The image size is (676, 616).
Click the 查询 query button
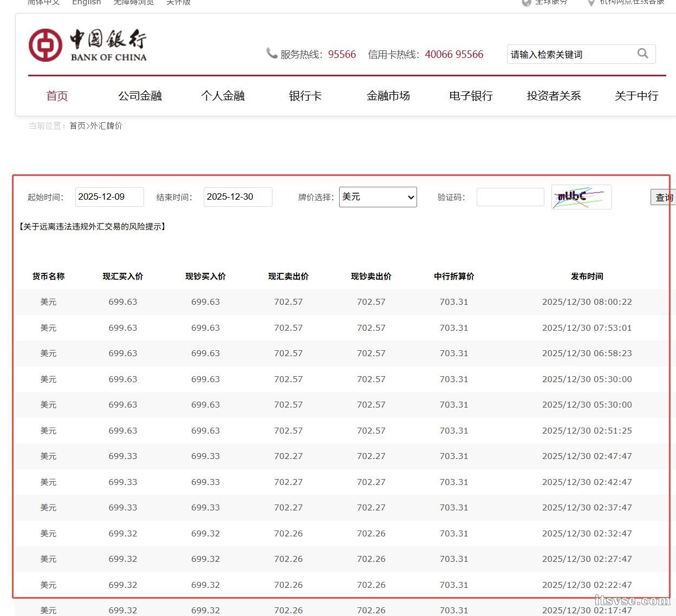pos(664,197)
